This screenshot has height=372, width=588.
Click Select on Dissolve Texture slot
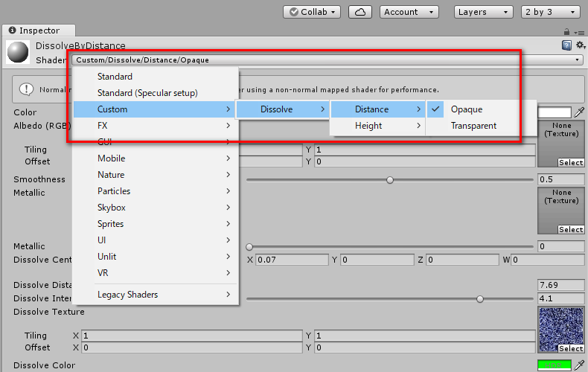pos(571,348)
